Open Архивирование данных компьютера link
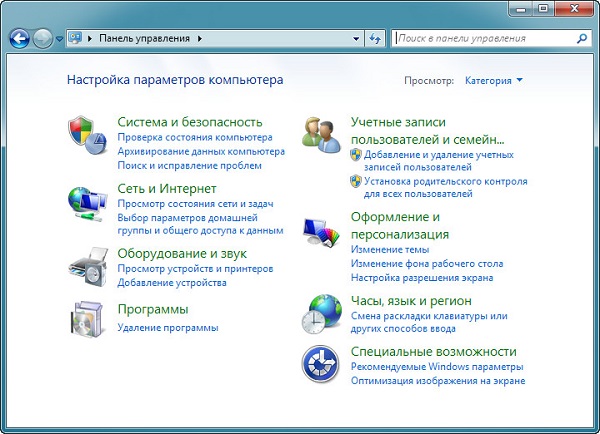 pyautogui.click(x=201, y=152)
